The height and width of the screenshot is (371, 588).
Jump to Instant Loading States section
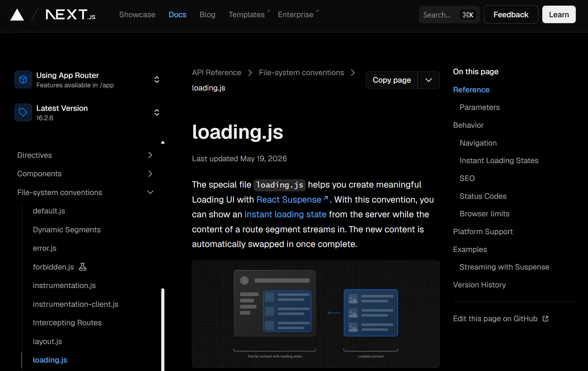click(x=499, y=161)
